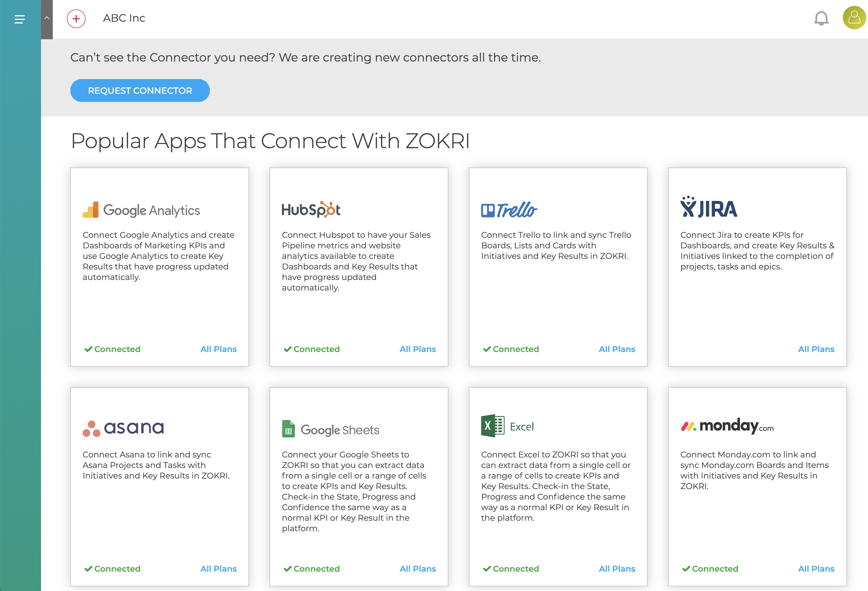Click the "Can't see the Connector you need?" text
This screenshot has width=868, height=591.
point(173,57)
